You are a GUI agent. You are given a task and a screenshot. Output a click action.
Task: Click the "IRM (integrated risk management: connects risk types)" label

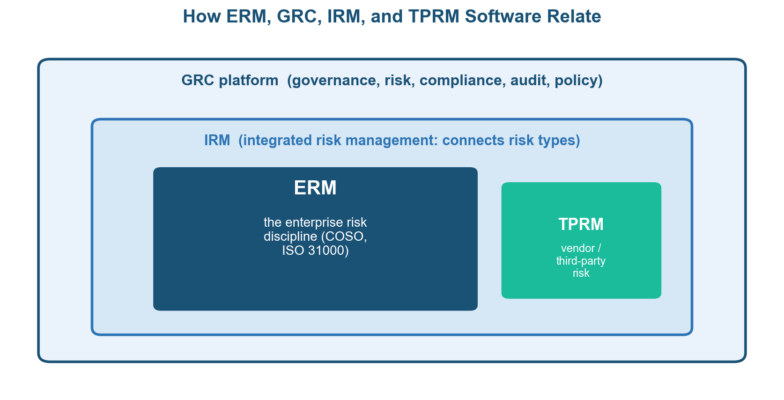[392, 140]
